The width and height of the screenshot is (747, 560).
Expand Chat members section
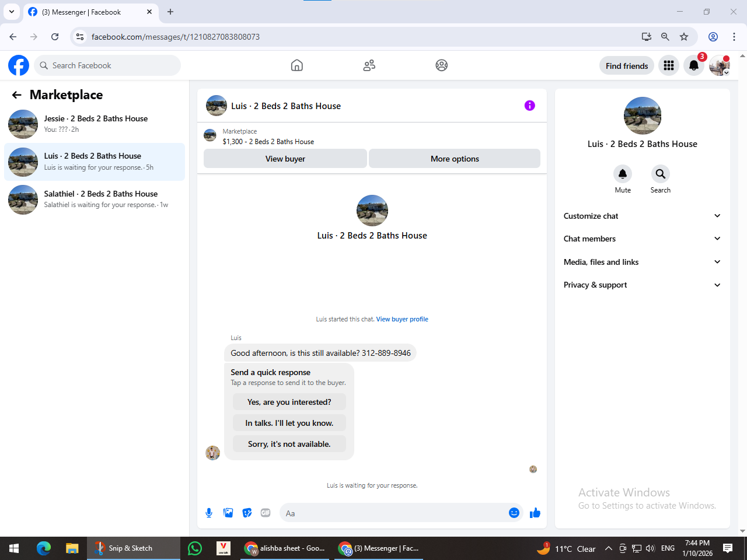point(642,239)
